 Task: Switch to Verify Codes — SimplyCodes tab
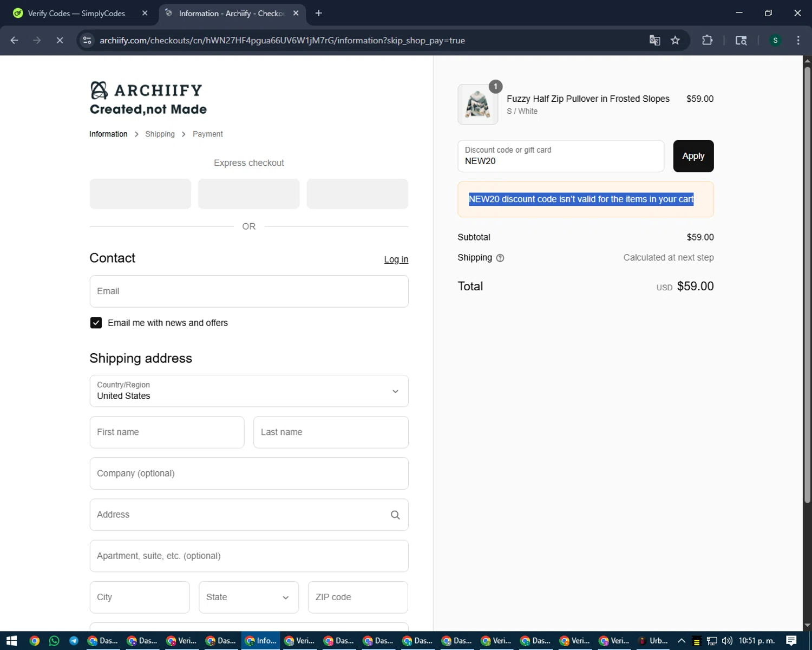[x=76, y=13]
